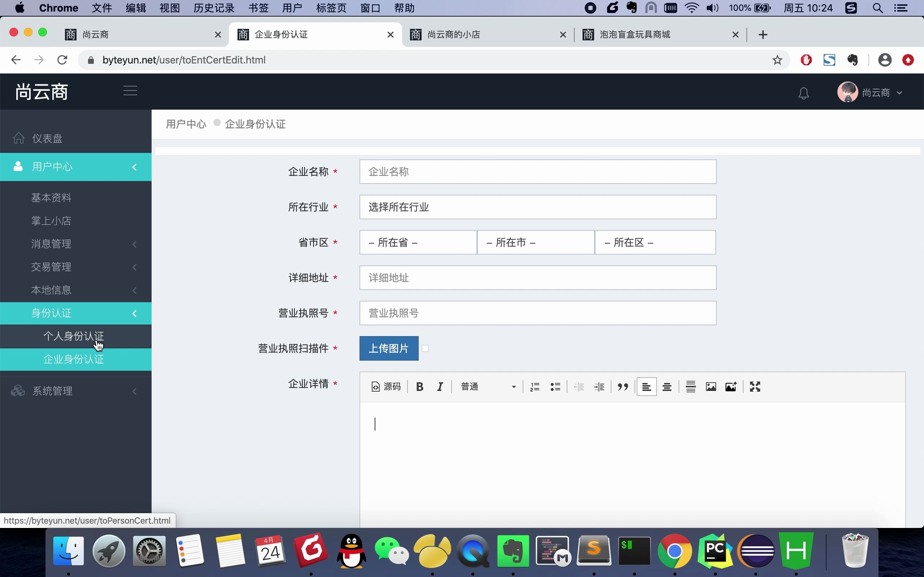Click the 企业名称 input field
The width and height of the screenshot is (924, 577).
pos(537,171)
